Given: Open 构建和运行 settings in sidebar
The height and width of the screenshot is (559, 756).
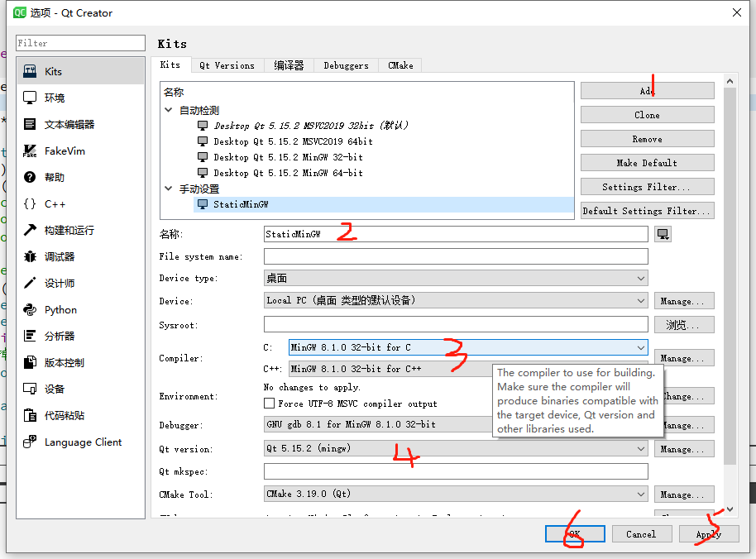Looking at the screenshot, I should [60, 230].
